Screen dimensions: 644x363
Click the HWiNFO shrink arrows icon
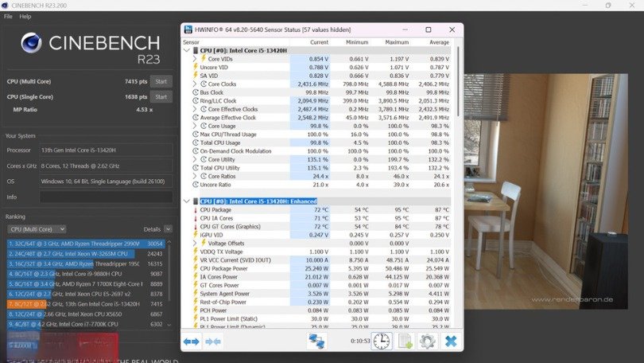(213, 342)
